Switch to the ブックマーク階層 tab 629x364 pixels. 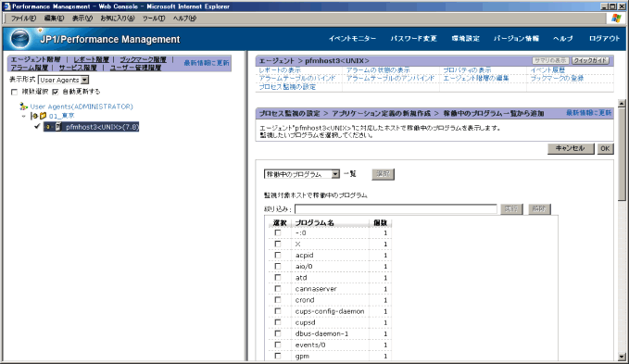[x=144, y=59]
